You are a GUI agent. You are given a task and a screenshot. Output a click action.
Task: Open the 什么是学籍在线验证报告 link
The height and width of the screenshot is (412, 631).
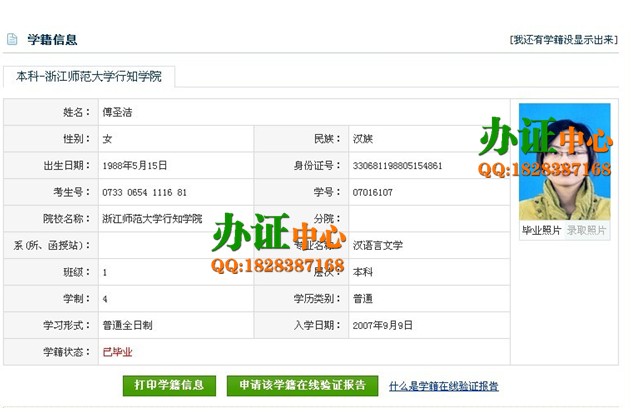(x=443, y=386)
